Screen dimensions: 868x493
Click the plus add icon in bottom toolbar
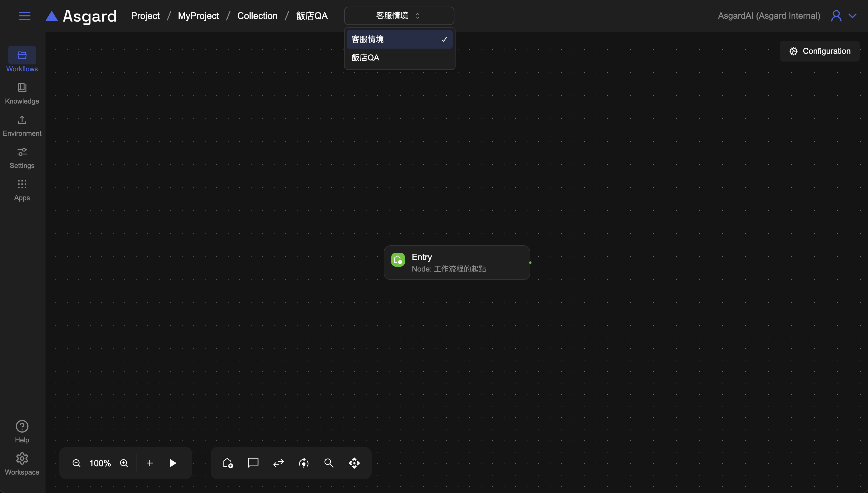[149, 463]
